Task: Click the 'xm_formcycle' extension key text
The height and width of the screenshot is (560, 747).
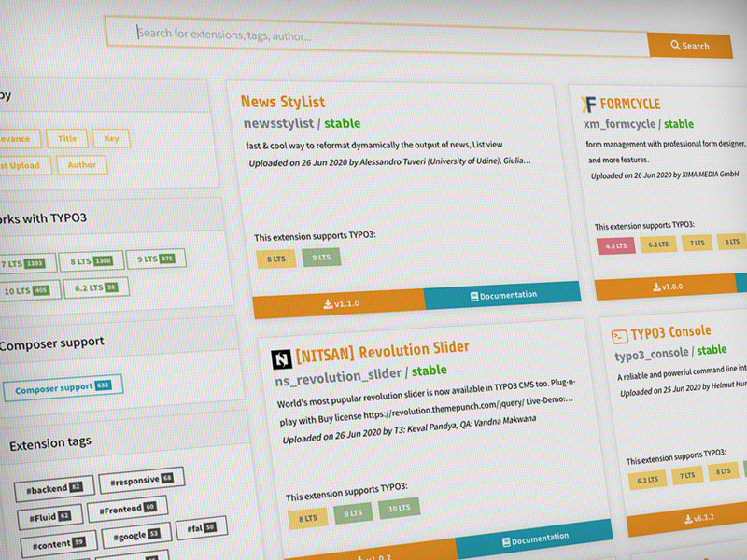Action: [x=619, y=124]
